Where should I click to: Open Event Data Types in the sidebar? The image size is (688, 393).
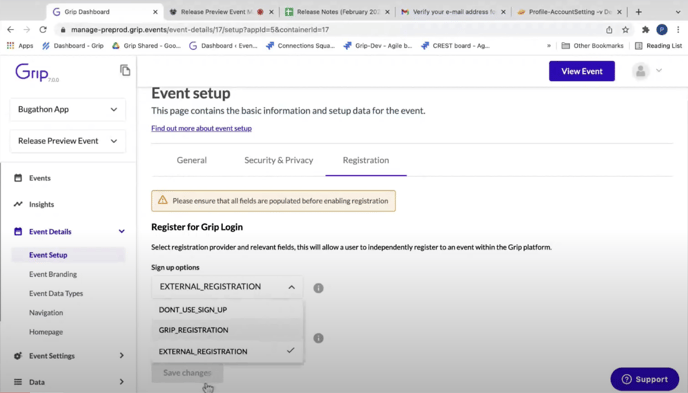click(x=56, y=293)
